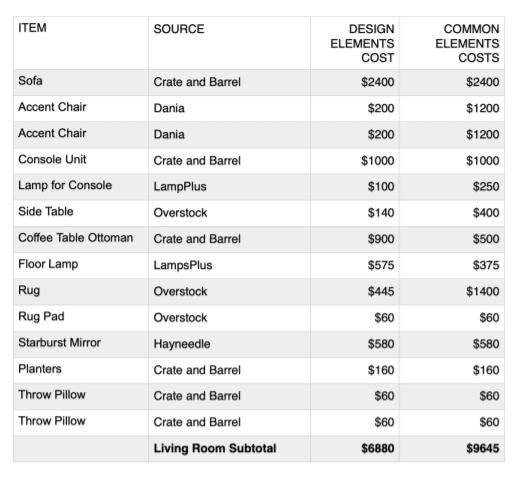The width and height of the screenshot is (521, 479).
Task: Click the COMMON ELEMENTS COSTS header
Action: [452, 43]
